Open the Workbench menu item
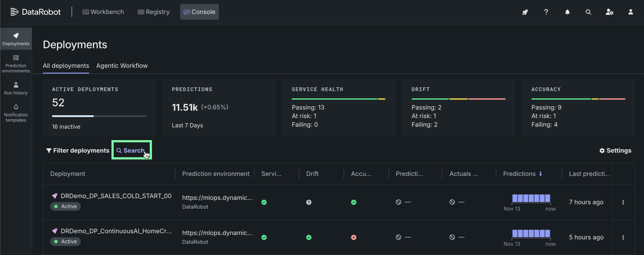The image size is (644, 255). point(103,12)
